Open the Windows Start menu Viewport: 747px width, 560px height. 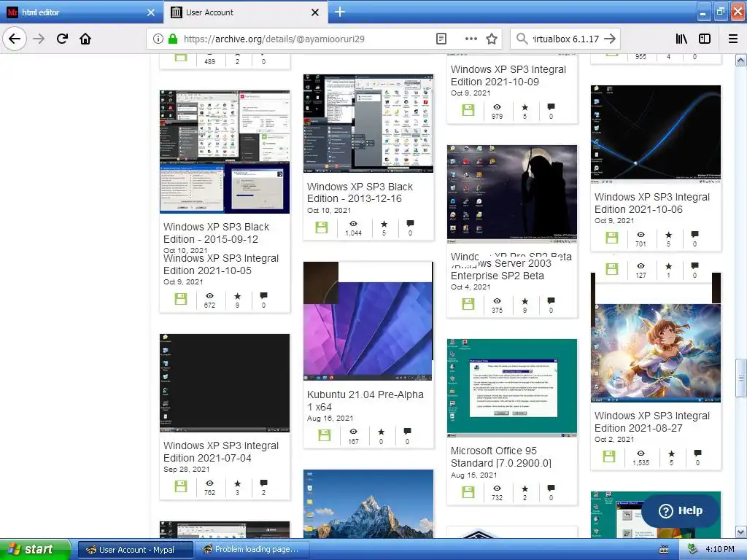click(34, 549)
